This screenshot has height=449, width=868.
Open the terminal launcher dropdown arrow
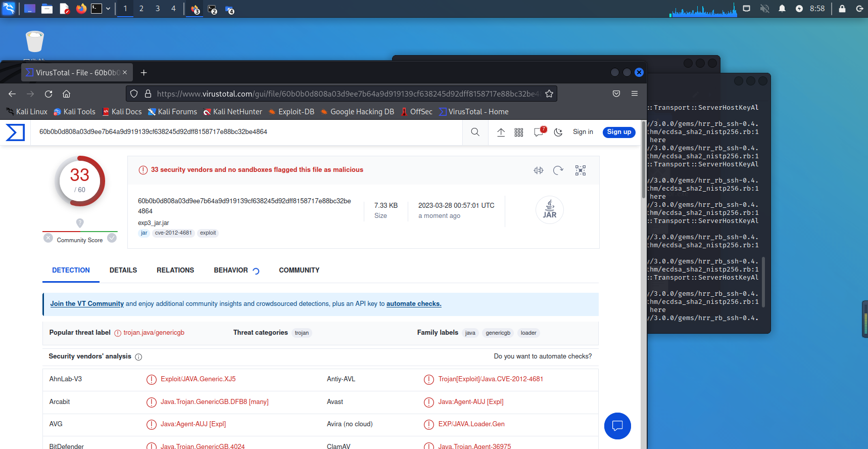(x=108, y=9)
